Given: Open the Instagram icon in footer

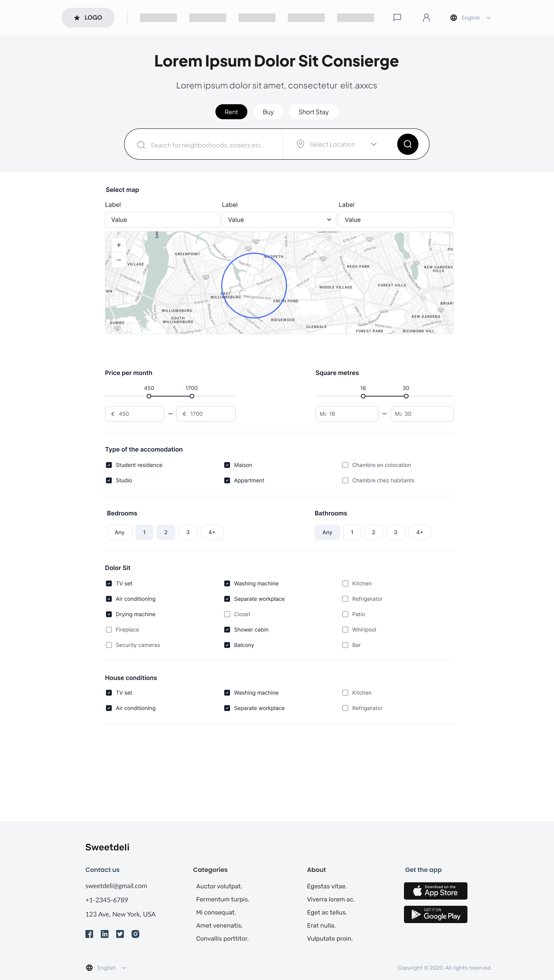Looking at the screenshot, I should coord(135,934).
